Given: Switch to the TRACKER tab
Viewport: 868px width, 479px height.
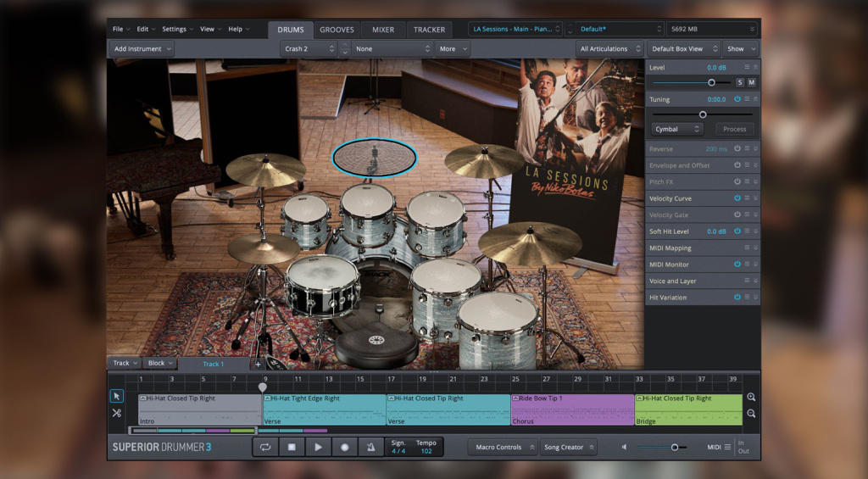Looking at the screenshot, I should tap(429, 30).
